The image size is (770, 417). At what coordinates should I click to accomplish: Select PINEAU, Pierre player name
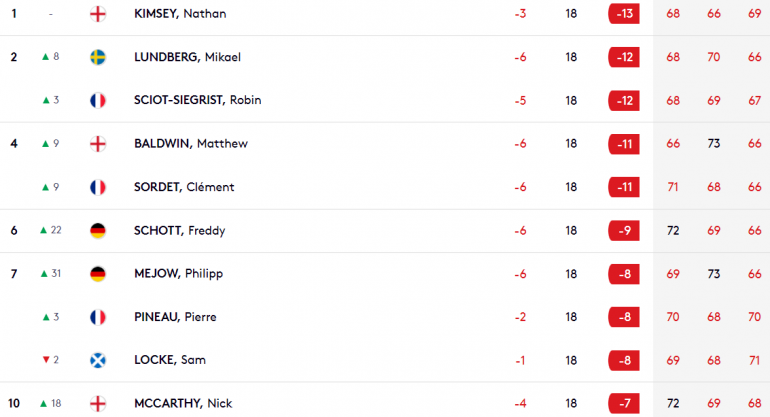pos(175,317)
